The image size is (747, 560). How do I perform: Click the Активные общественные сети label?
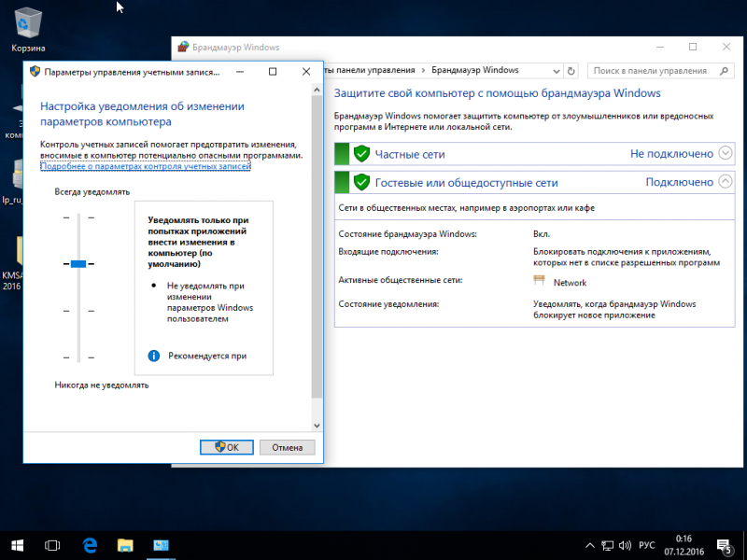coord(401,280)
